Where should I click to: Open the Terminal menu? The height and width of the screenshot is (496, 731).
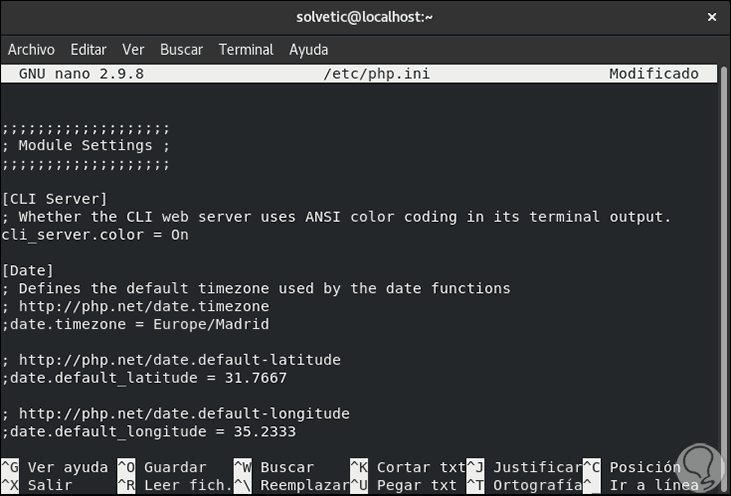point(246,49)
